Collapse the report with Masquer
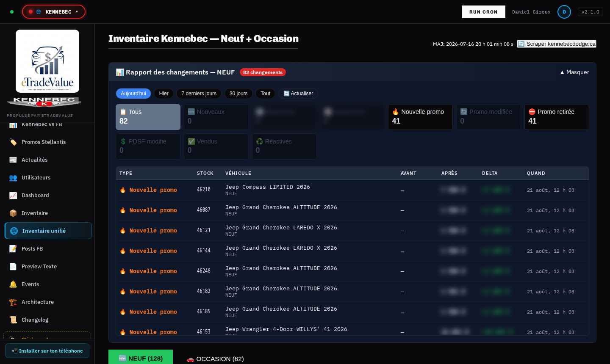The image size is (610, 364). click(x=574, y=72)
